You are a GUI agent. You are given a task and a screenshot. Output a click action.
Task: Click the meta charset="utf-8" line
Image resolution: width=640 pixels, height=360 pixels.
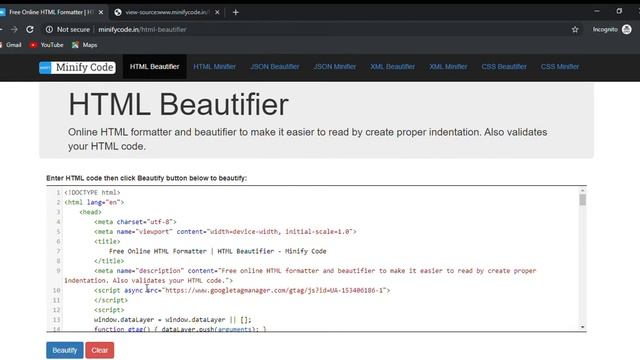point(135,222)
